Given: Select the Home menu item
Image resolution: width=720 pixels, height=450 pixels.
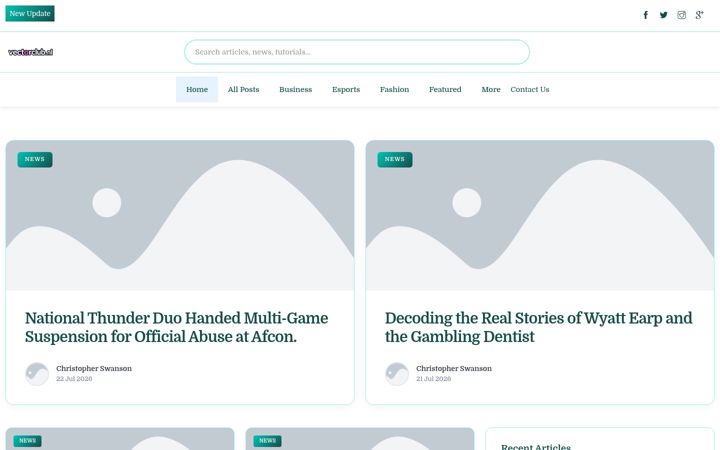Looking at the screenshot, I should coord(197,90).
